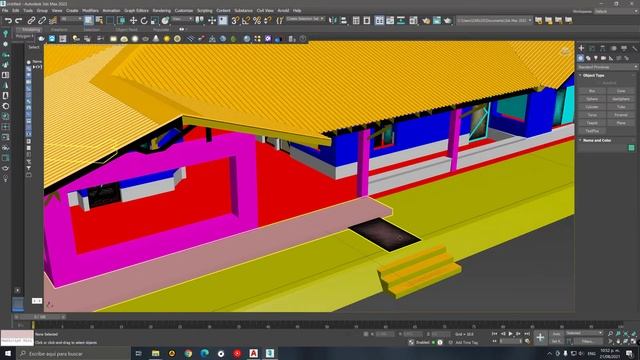Viewport: 640px width, 360px height.
Task: Click the Plane primitive button
Action: pyautogui.click(x=621, y=123)
